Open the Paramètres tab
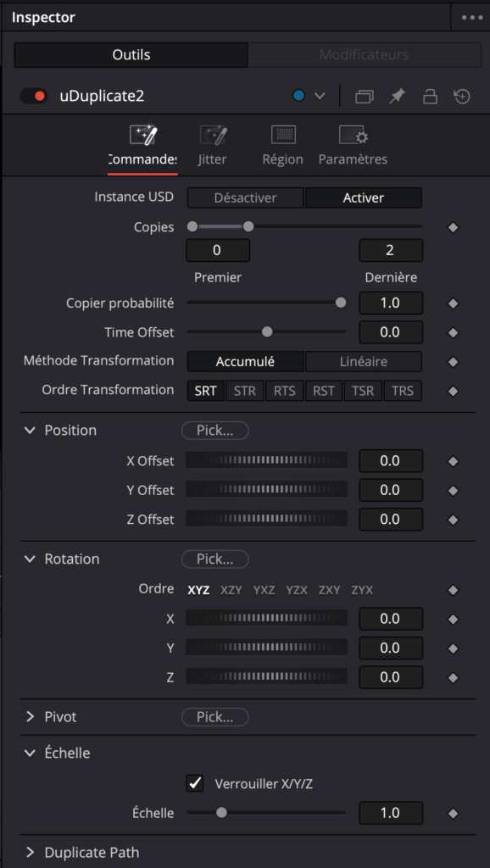The width and height of the screenshot is (490, 868). pos(353,147)
